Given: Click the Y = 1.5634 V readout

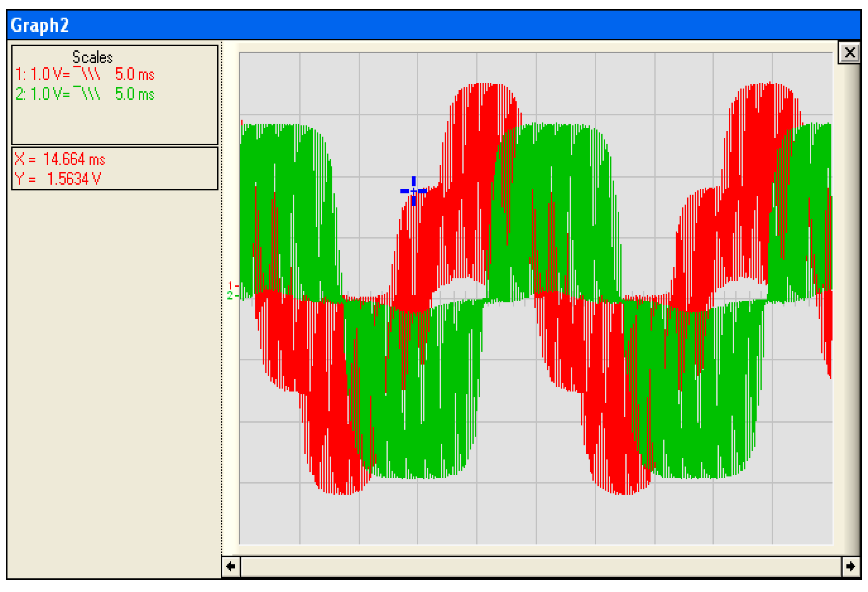Looking at the screenshot, I should click(x=58, y=179).
